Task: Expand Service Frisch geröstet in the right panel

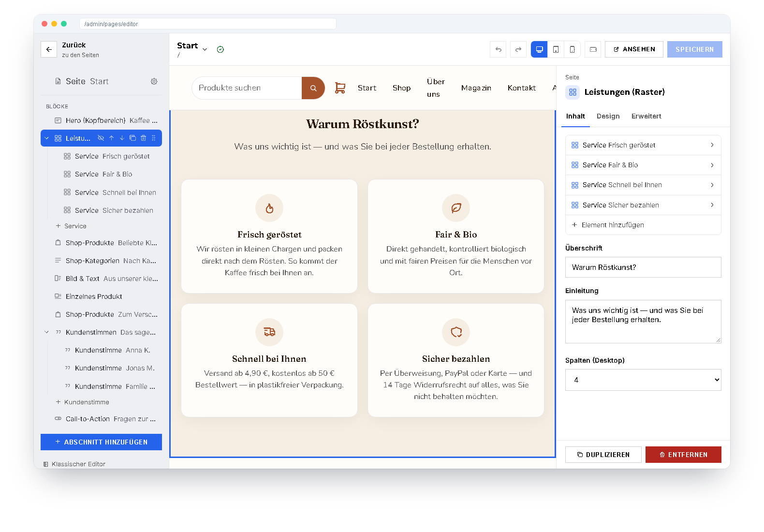Action: click(x=643, y=145)
